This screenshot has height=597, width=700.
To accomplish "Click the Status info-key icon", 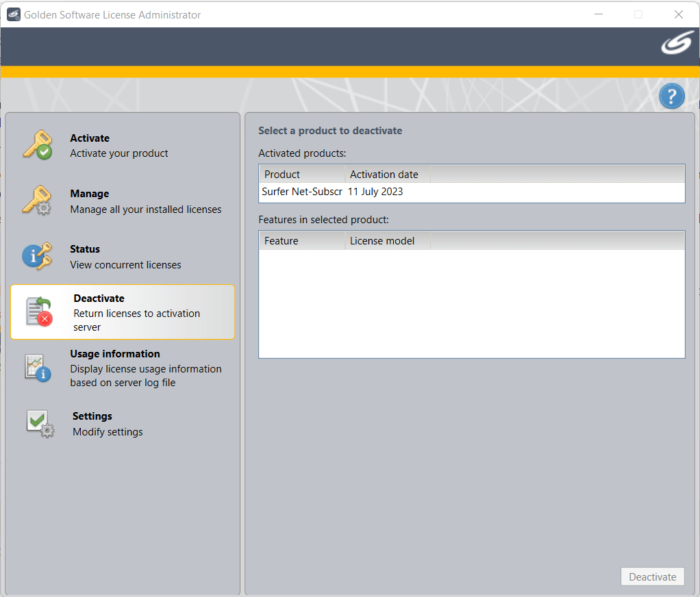I will [36, 255].
